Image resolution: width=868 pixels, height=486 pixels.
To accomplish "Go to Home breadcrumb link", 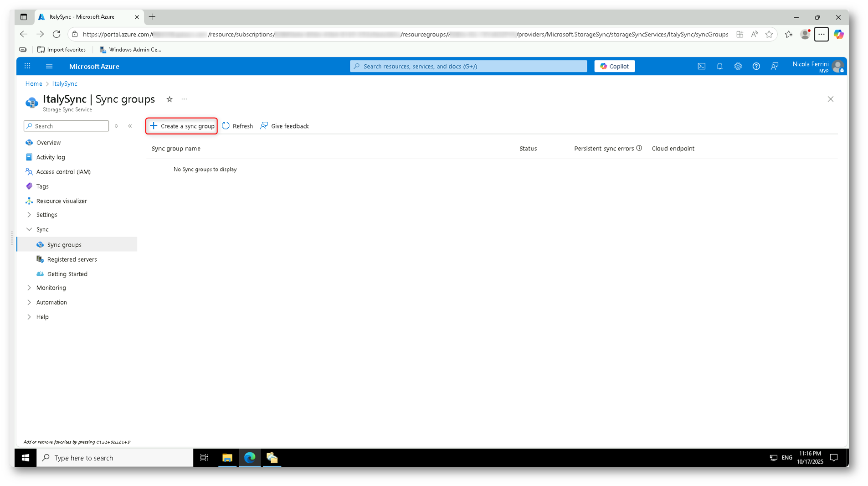I will tap(34, 83).
